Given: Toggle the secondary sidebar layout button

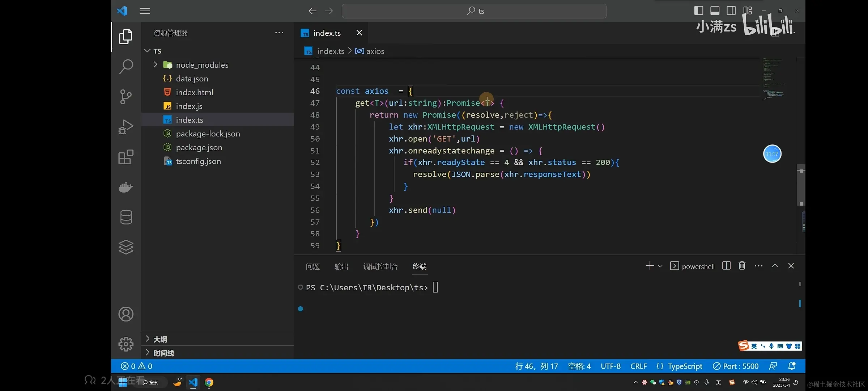Looking at the screenshot, I should pyautogui.click(x=731, y=10).
